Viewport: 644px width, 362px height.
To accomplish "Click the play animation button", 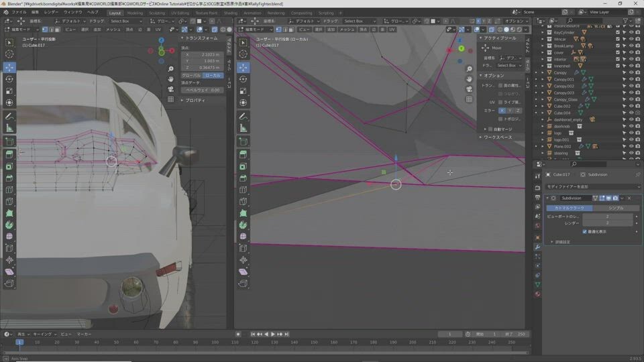I will coord(272,334).
